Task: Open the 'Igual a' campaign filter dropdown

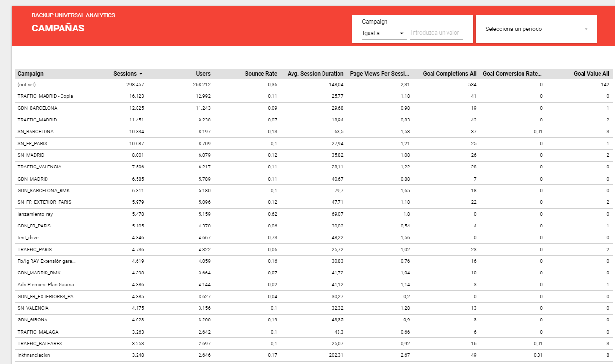Action: (x=383, y=33)
